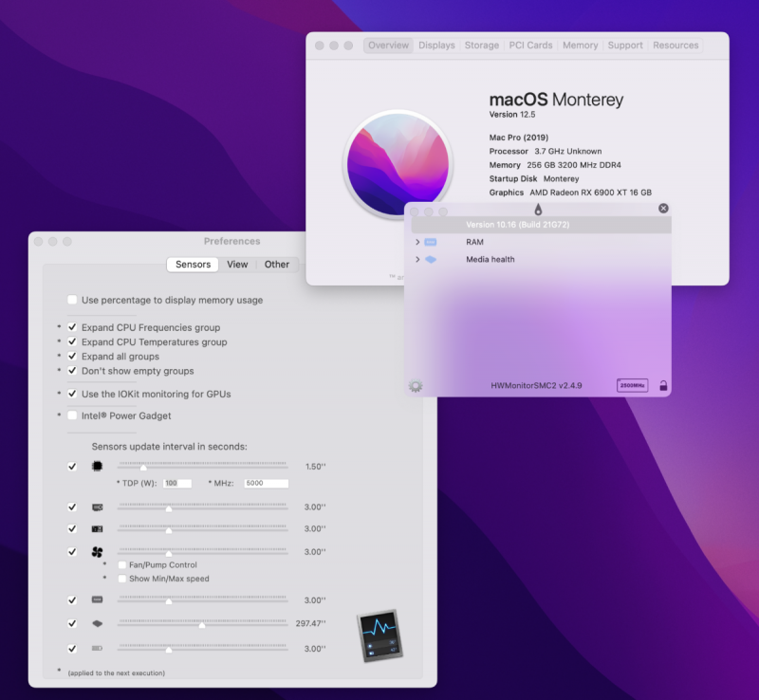Click the round X close icon in HWMonitorSMC2
The image size is (759, 700).
pos(663,208)
